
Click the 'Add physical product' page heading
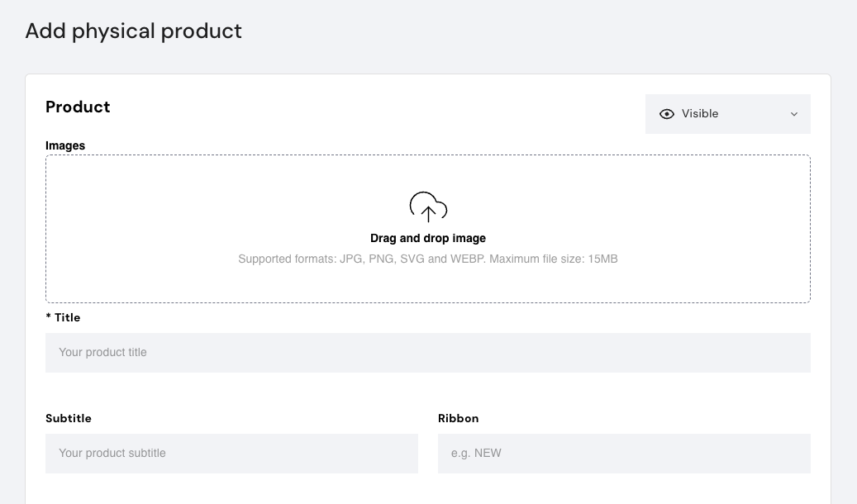[x=133, y=31]
